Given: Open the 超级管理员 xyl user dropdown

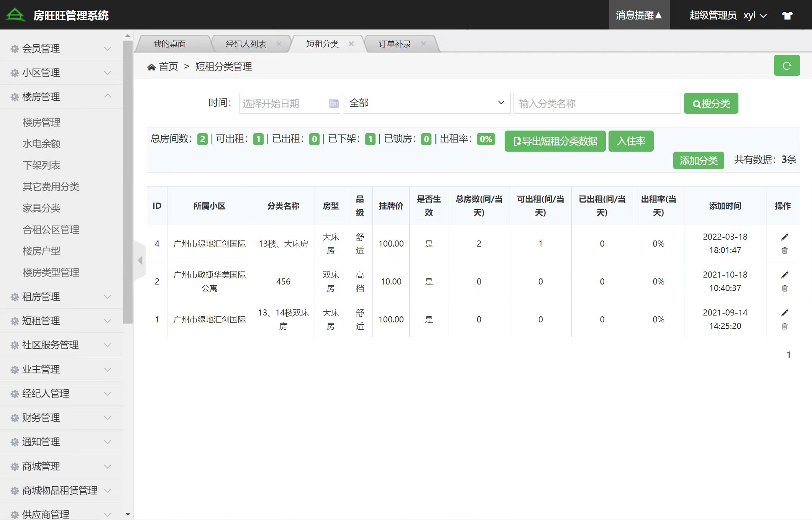Looking at the screenshot, I should tap(728, 15).
